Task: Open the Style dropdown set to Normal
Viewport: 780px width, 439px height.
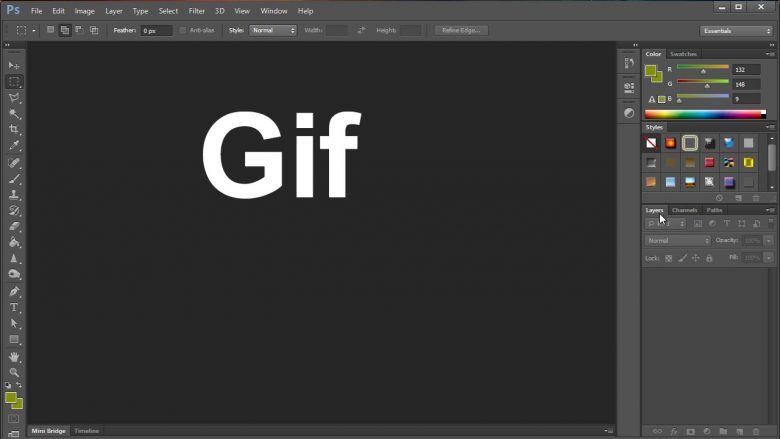Action: pyautogui.click(x=272, y=31)
